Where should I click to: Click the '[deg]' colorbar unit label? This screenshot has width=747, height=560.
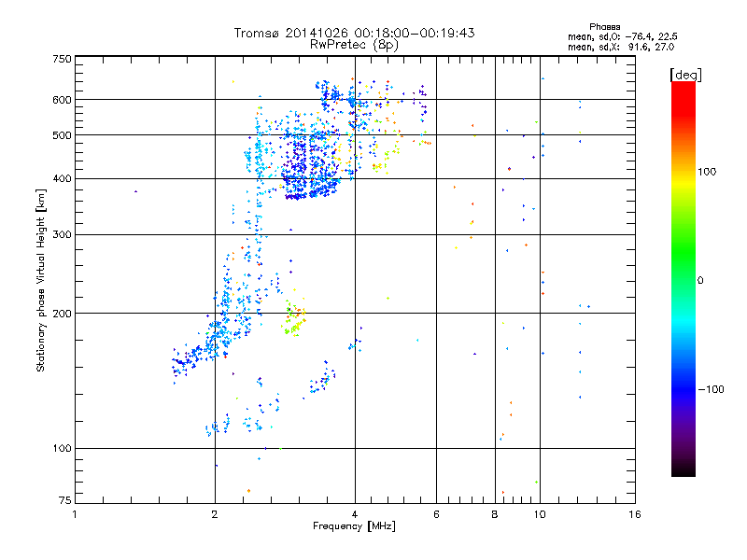[685, 75]
